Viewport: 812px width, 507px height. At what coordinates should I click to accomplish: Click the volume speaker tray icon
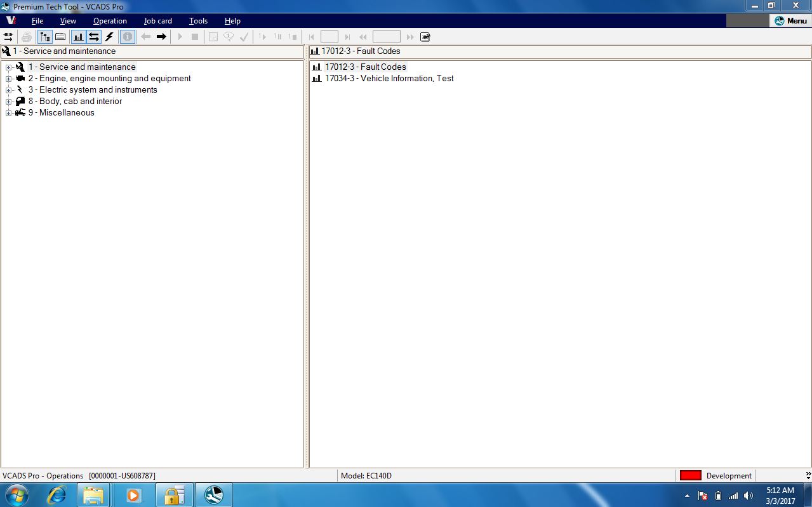749,496
